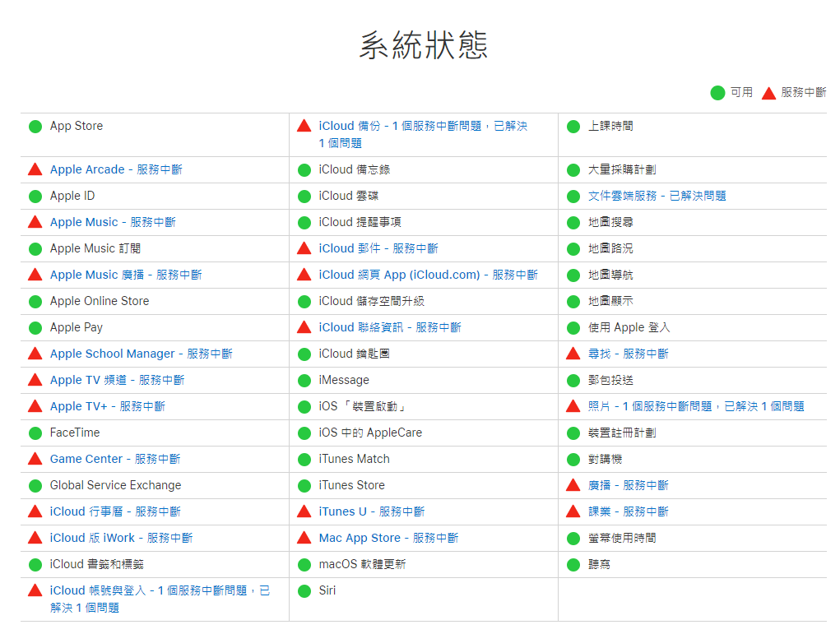Click the red triangle beside iCloud 聯絡資訊
The height and width of the screenshot is (634, 840).
304,327
